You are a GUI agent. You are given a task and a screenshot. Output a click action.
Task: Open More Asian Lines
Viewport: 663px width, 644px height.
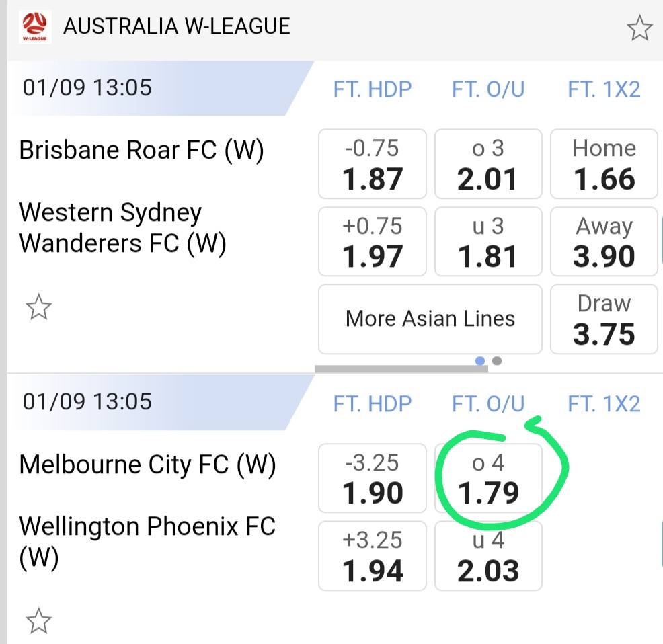pos(430,319)
